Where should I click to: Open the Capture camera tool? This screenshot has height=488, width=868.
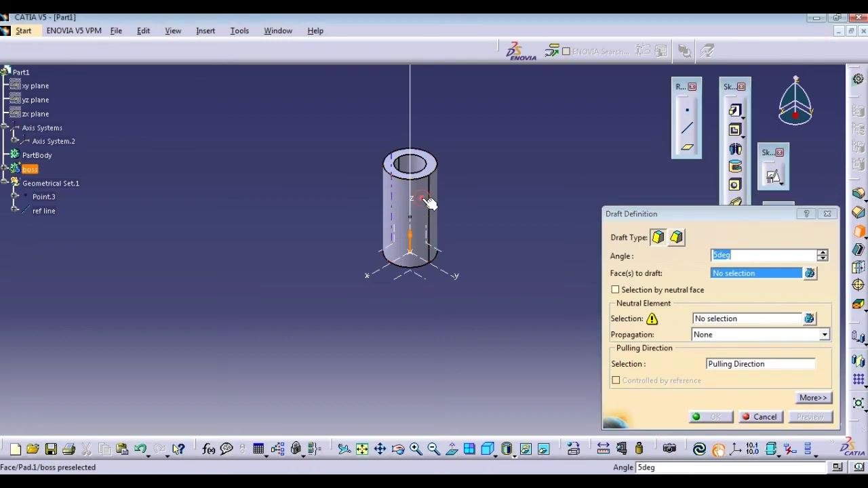coord(669,449)
